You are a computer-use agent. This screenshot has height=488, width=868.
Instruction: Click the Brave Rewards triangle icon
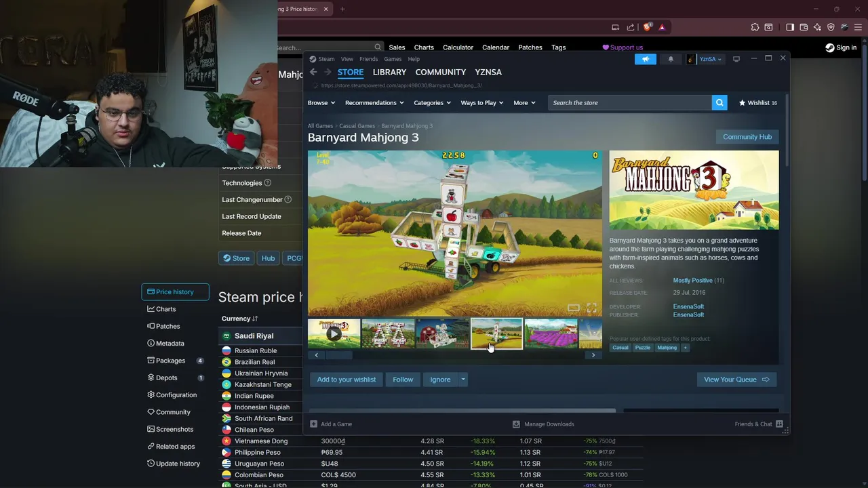662,27
